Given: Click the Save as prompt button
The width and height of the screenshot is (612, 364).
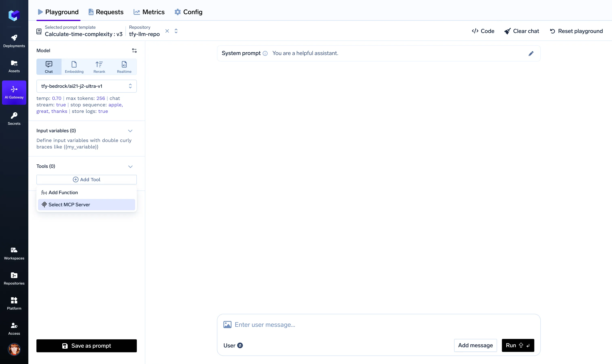Looking at the screenshot, I should pos(86,346).
